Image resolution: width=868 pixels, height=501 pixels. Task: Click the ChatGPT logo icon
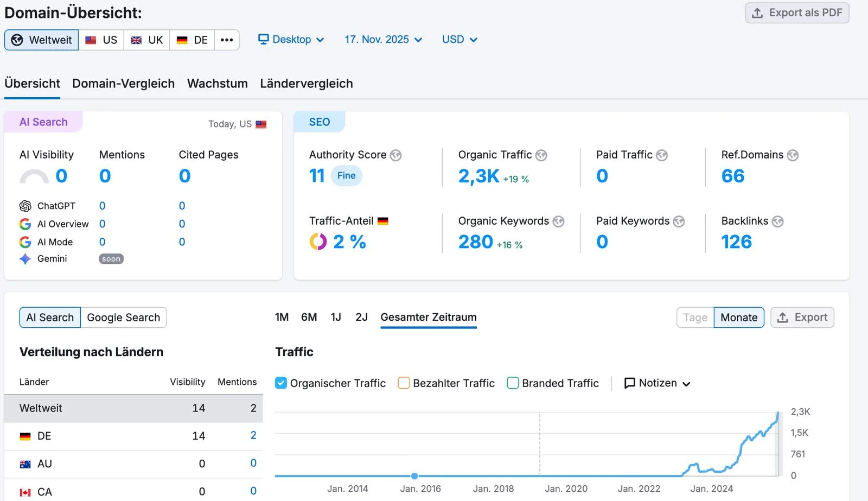25,206
